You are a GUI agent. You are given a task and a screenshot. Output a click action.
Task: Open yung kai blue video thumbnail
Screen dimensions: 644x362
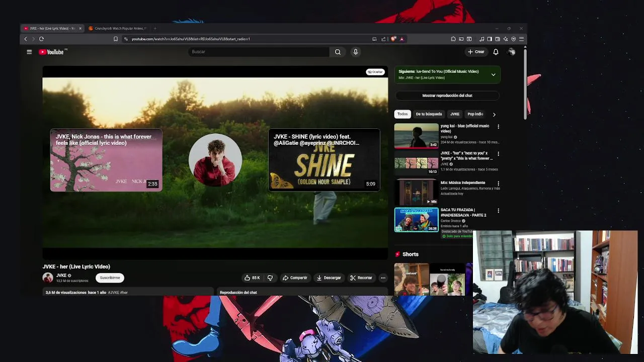tap(416, 136)
